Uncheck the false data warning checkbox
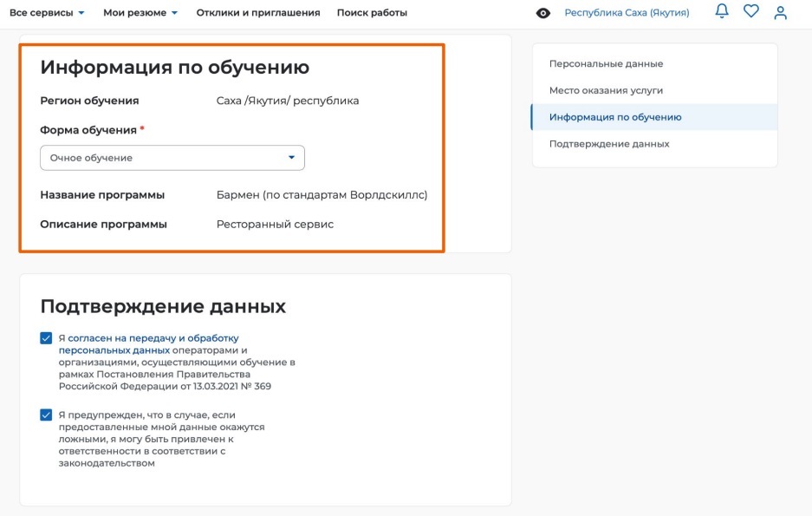This screenshot has width=812, height=516. [x=46, y=415]
